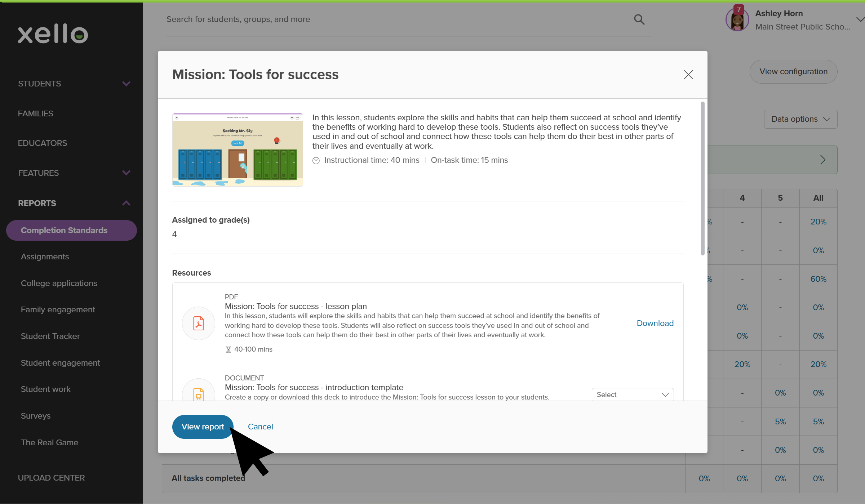Open Upload Center in the sidebar
Screen dimensions: 865x504
point(51,478)
